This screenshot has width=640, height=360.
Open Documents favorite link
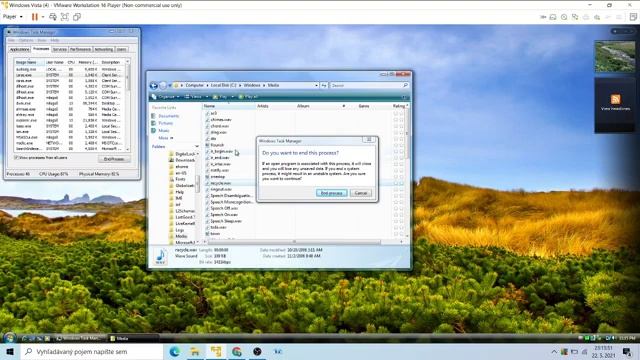[x=165, y=116]
